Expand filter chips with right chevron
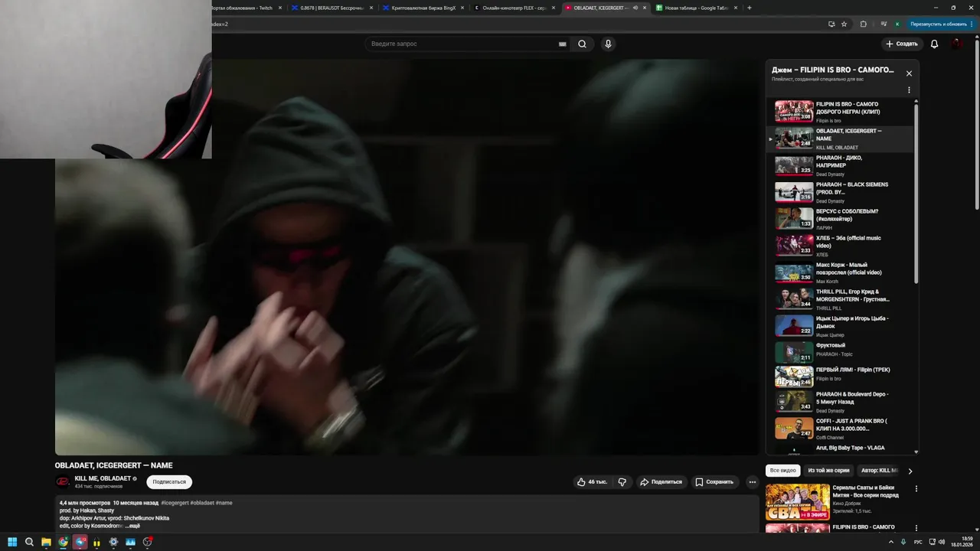Screen dimensions: 980x551 coord(910,471)
